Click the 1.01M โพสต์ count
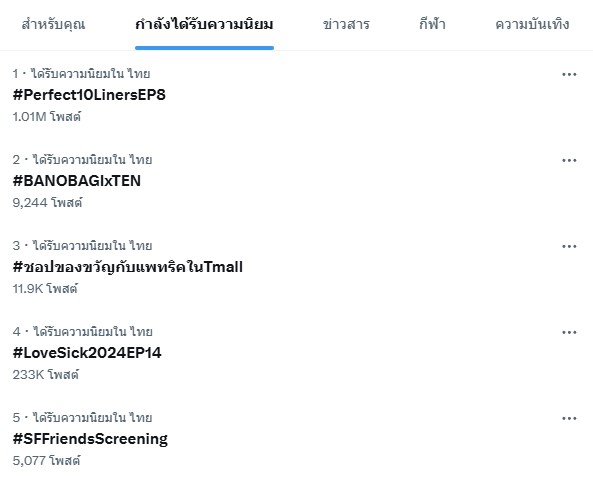 click(47, 117)
